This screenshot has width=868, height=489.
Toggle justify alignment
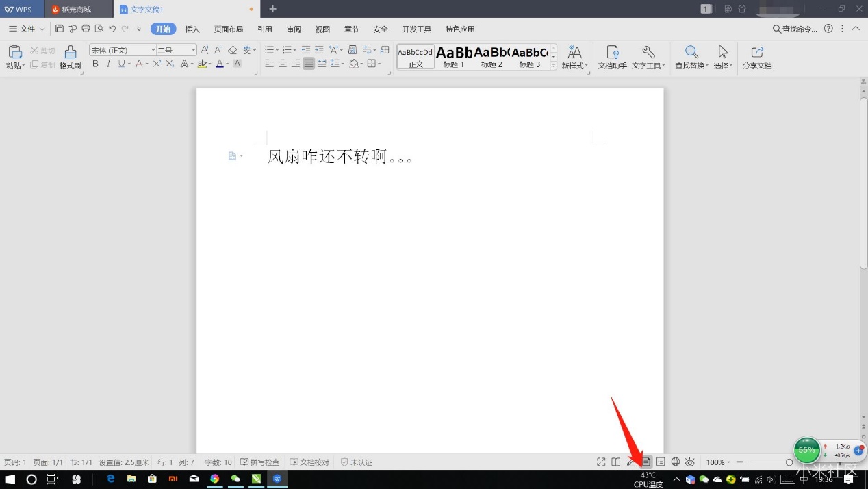click(x=309, y=64)
